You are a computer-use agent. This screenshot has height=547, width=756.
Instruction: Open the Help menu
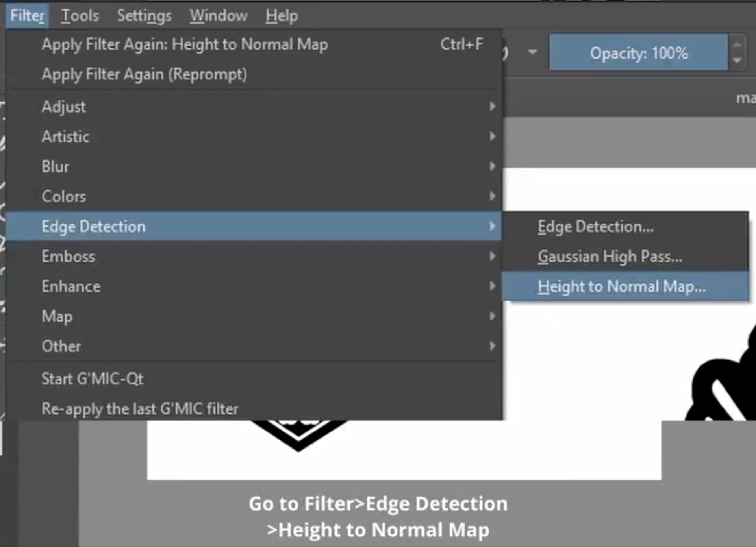click(x=282, y=16)
